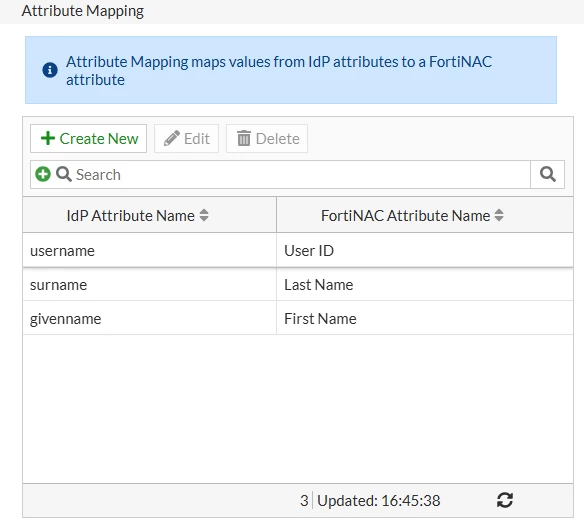Click the First Name cell

[425, 318]
